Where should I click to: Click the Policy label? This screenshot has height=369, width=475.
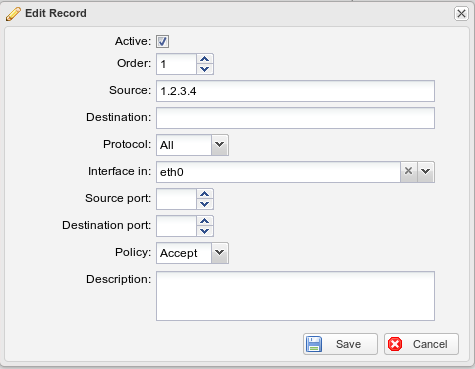click(133, 252)
